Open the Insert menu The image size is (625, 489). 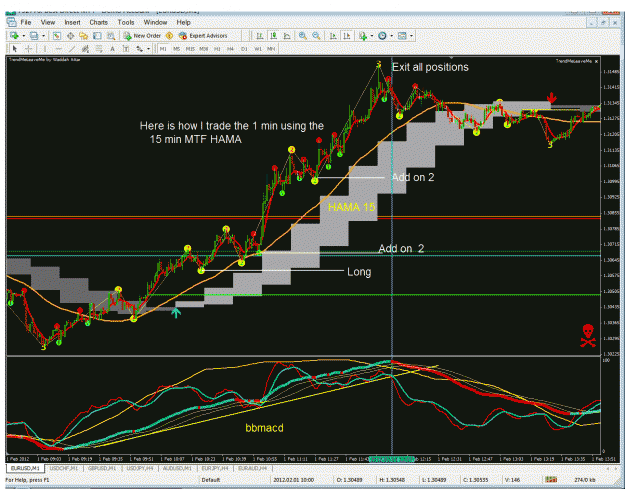(72, 22)
